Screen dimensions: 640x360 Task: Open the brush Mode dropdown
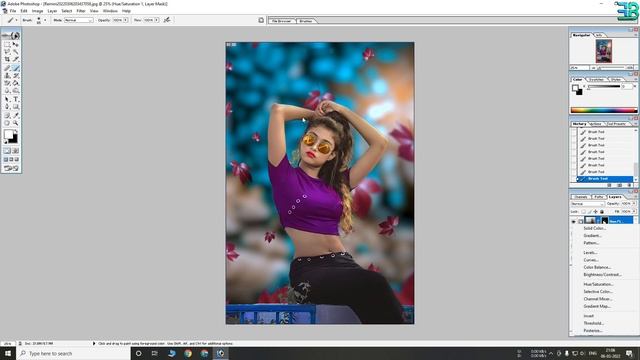coord(78,20)
